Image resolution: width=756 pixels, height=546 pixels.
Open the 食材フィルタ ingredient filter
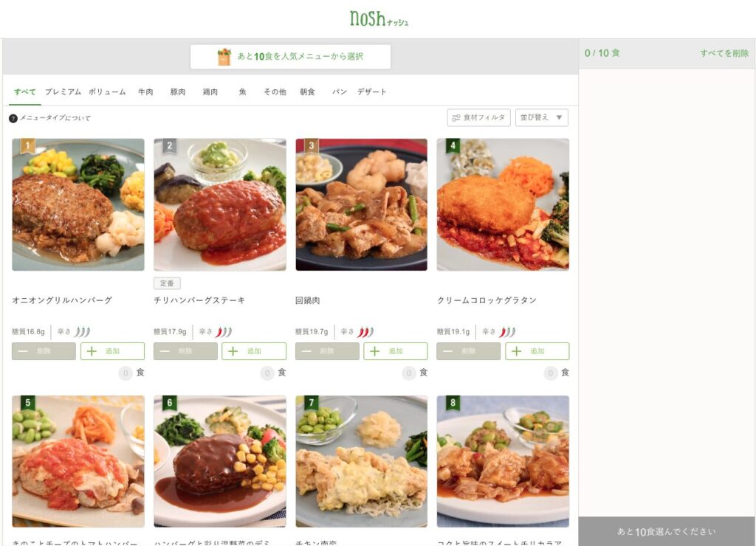pos(478,117)
